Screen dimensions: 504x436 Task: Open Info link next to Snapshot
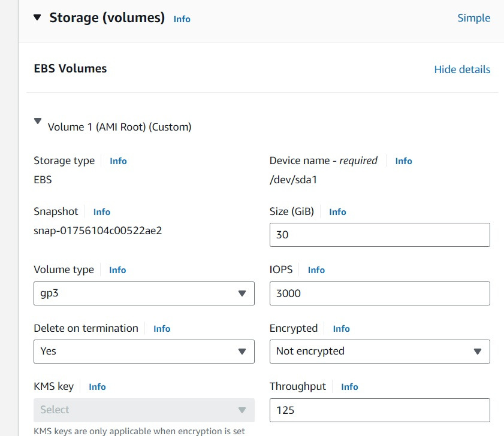[102, 212]
